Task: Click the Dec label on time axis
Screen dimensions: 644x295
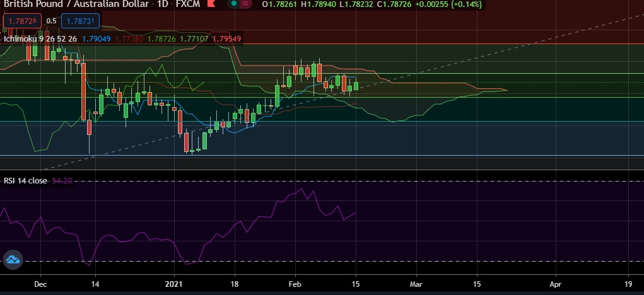Action: point(40,284)
